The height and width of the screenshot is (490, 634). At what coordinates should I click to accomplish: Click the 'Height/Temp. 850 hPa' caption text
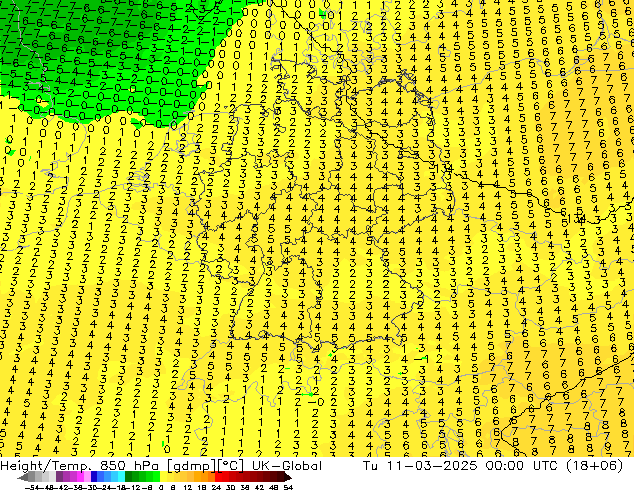tap(79, 466)
